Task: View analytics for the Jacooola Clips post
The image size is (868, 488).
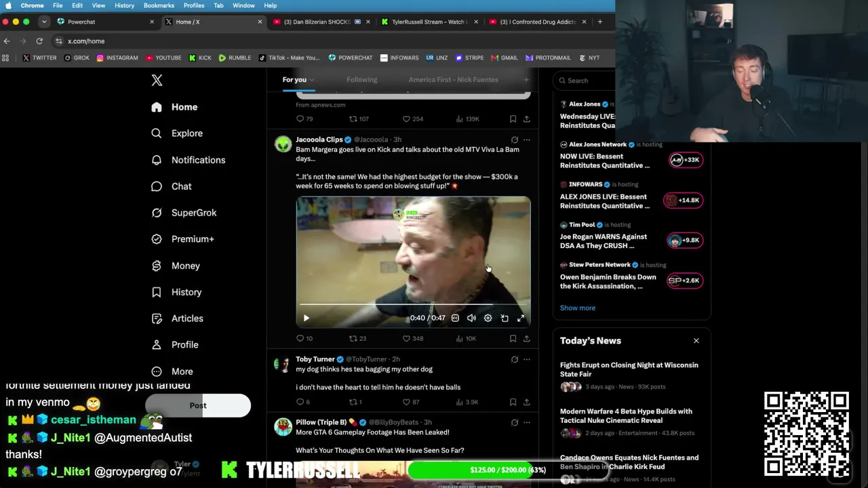Action: pyautogui.click(x=465, y=338)
